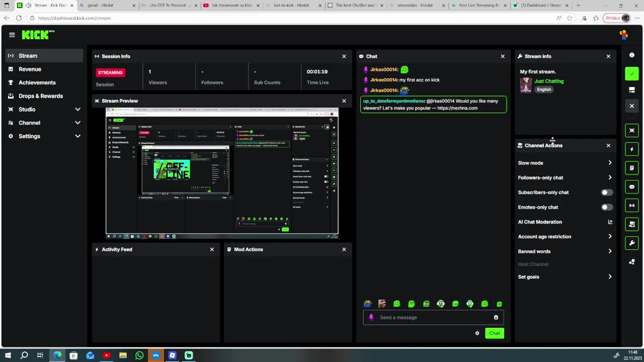Screen dimensions: 644x362
Task: Click the Stream Preview video thumbnail
Action: point(222,173)
